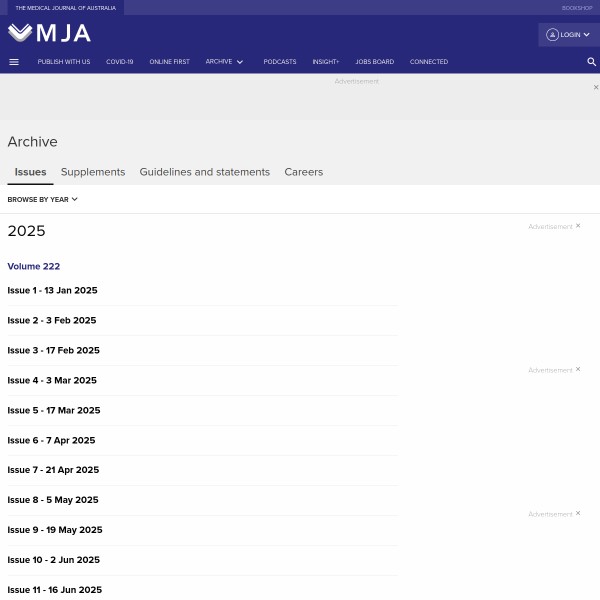Switch to the Supplements tab
This screenshot has width=600, height=600.
click(x=93, y=172)
